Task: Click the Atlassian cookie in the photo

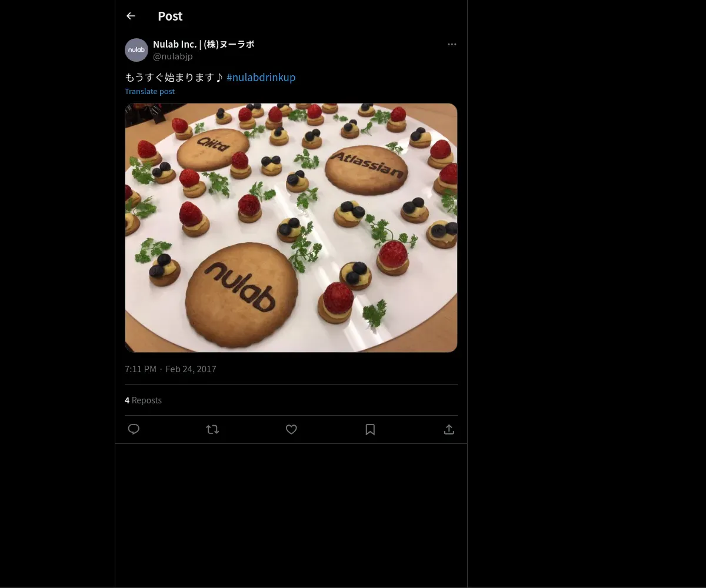Action: [366, 169]
